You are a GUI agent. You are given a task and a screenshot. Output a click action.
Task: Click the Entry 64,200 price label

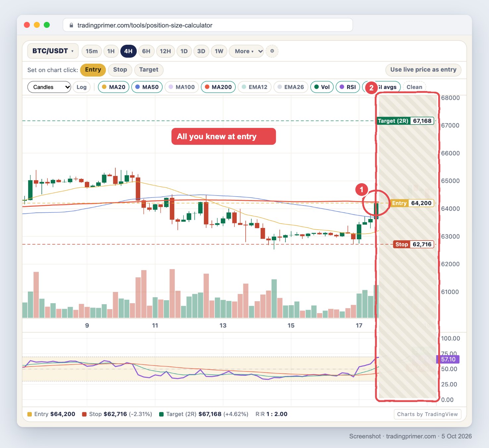pos(412,203)
